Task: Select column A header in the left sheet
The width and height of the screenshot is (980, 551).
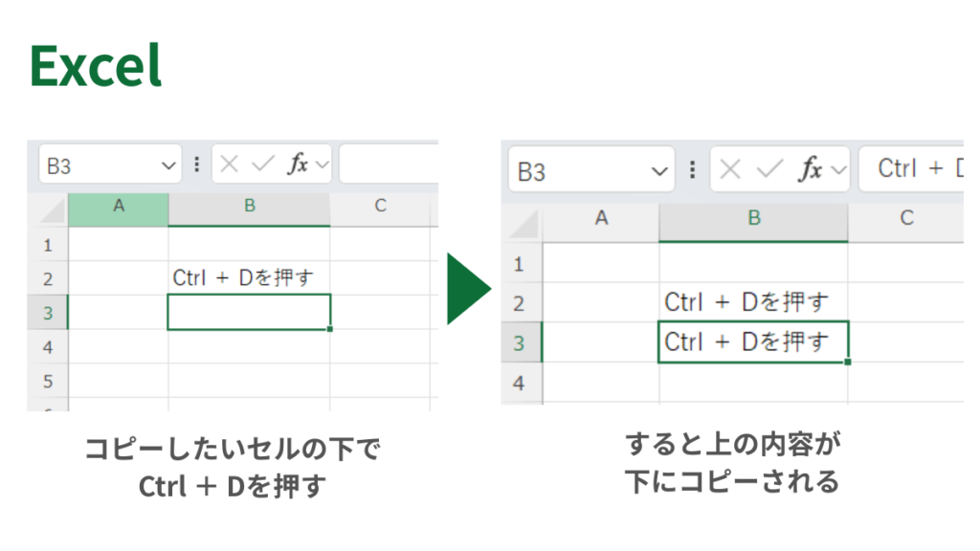Action: (119, 208)
